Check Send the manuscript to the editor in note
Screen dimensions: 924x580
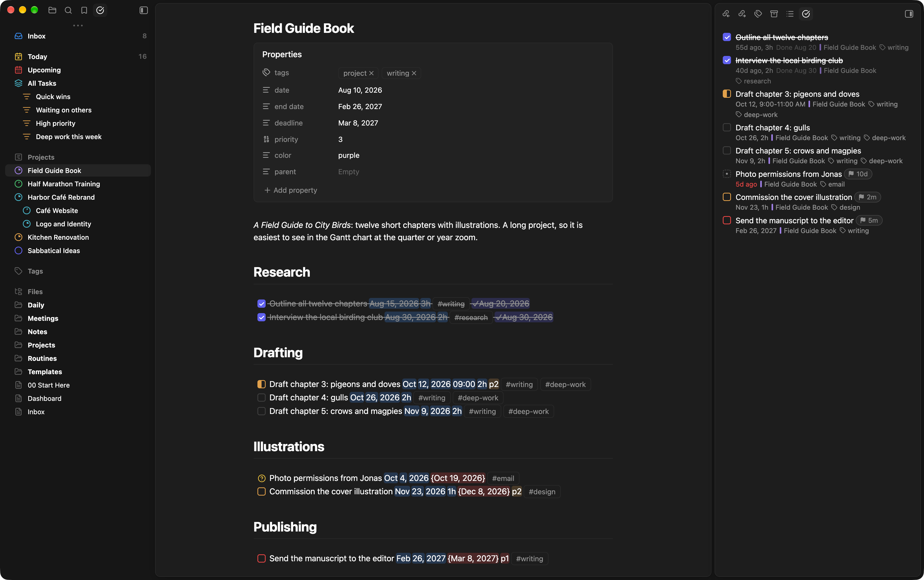point(262,558)
